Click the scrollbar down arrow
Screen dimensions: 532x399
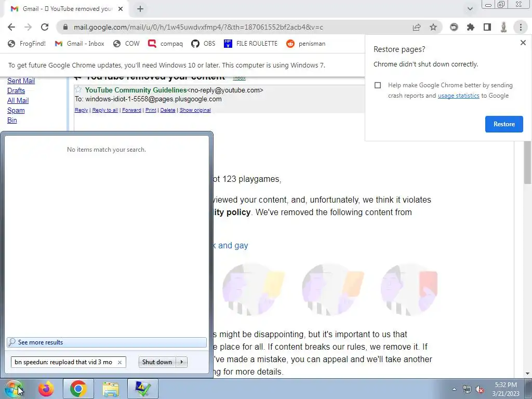click(527, 374)
